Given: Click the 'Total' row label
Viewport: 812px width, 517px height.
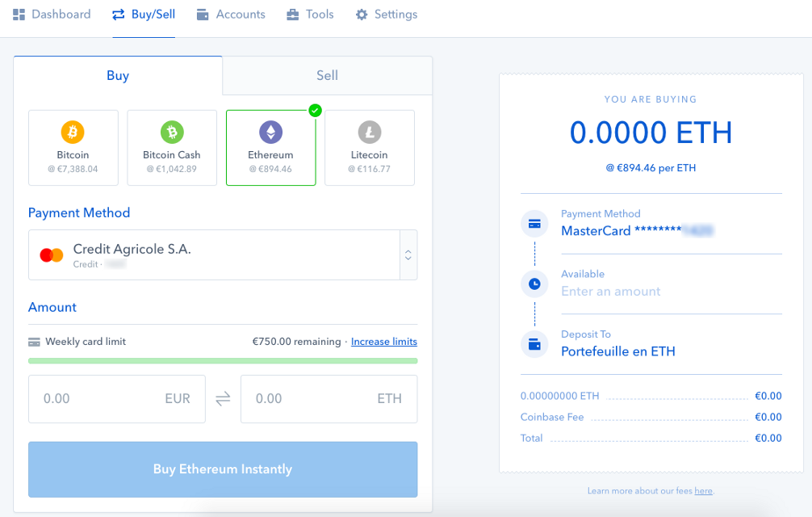Looking at the screenshot, I should [531, 439].
